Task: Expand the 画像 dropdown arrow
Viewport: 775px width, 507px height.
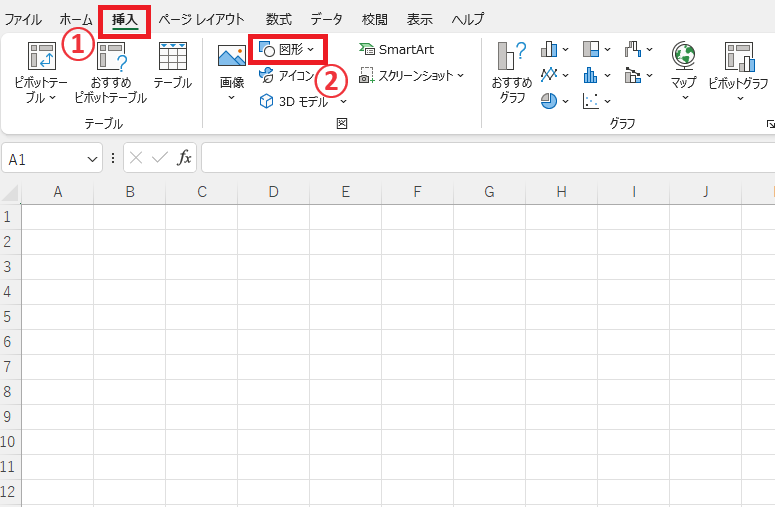Action: [231, 98]
